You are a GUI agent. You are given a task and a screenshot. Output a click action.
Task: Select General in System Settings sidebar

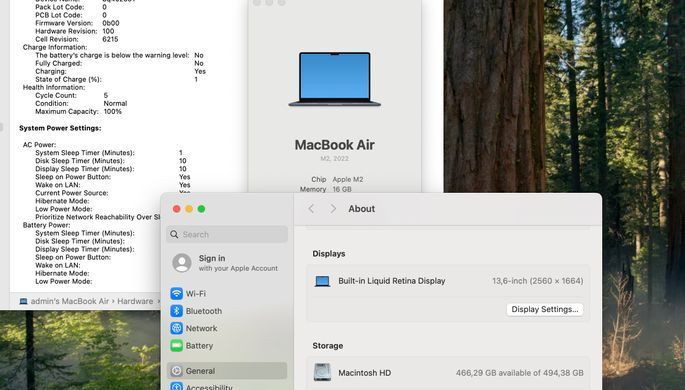227,371
